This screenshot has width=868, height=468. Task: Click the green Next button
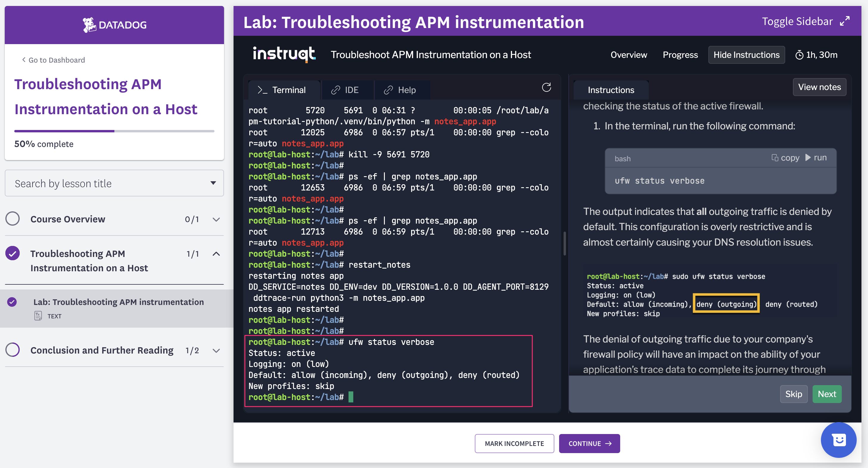click(827, 394)
